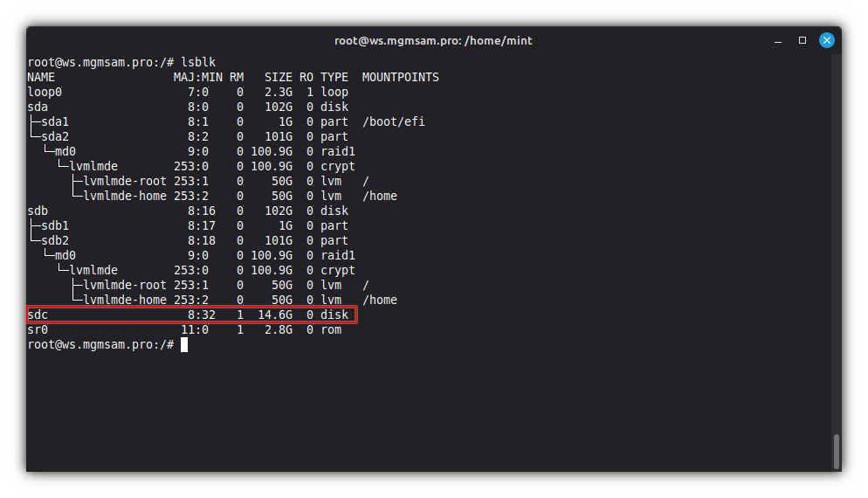Click the window title root@ws.mgmsam.pro: /home/mint
The image size is (868, 498).
coord(433,40)
